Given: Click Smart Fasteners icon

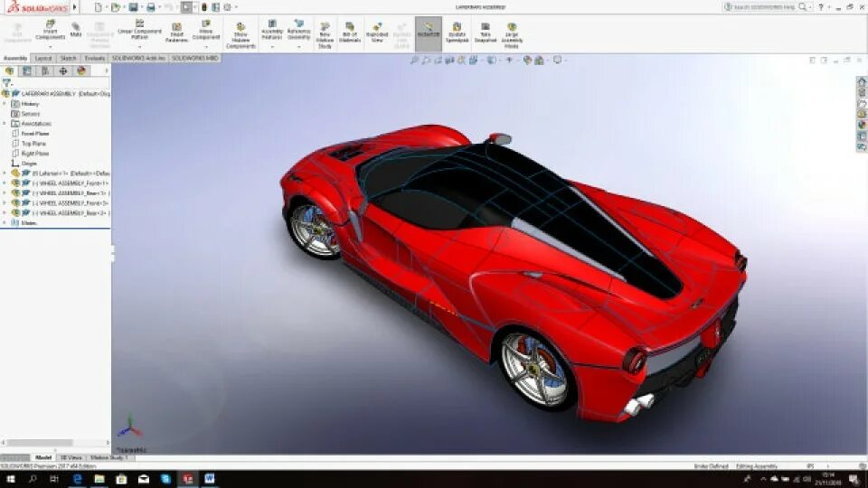Looking at the screenshot, I should pos(176,33).
